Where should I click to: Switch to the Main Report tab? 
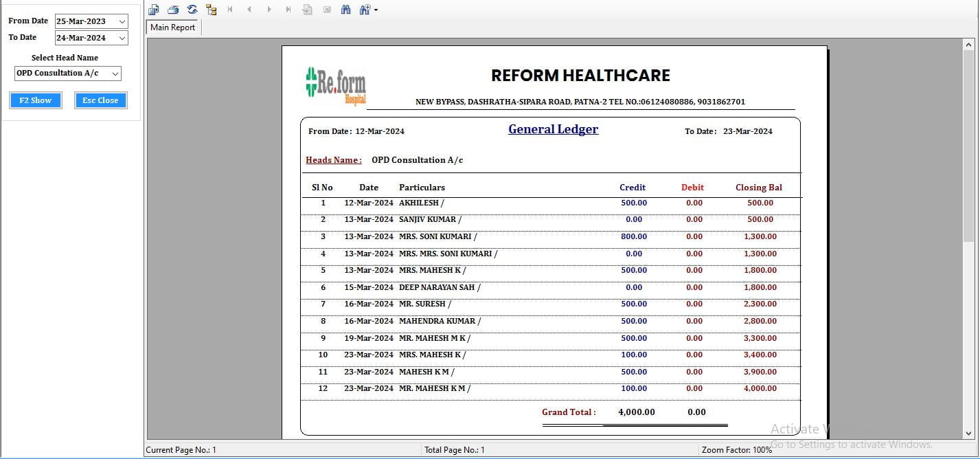click(x=172, y=27)
